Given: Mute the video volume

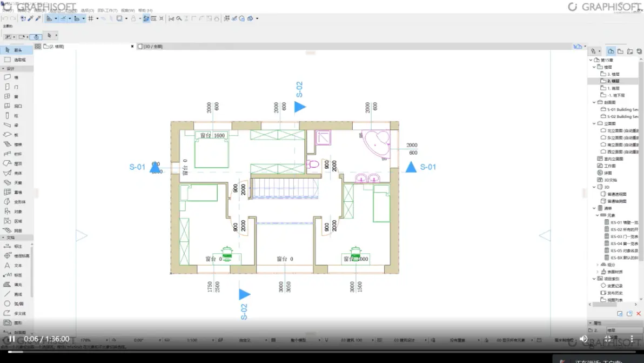Looking at the screenshot, I should click(583, 339).
